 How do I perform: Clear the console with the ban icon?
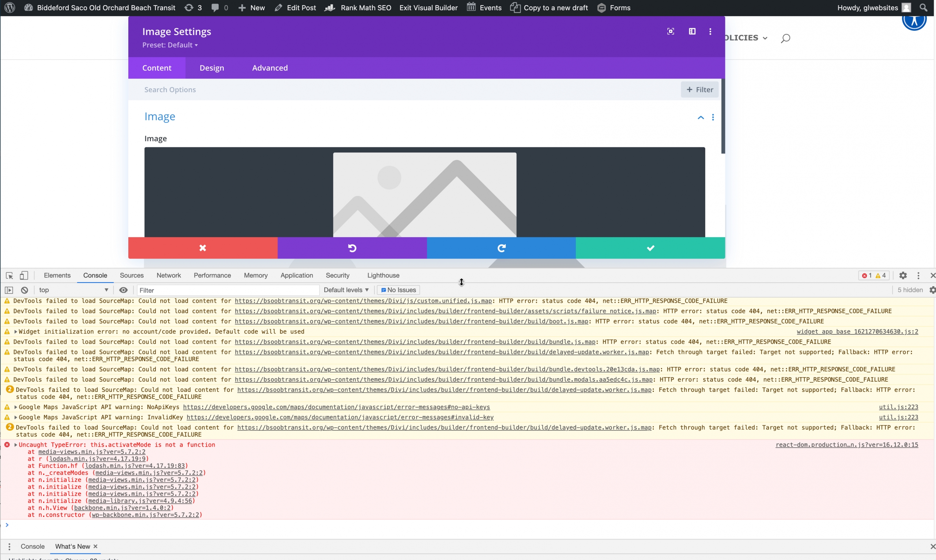point(24,290)
